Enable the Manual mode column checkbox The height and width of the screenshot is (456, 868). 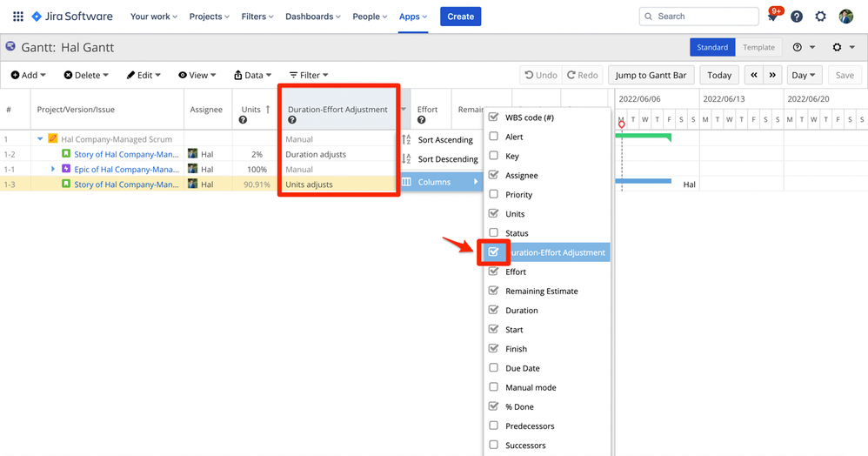click(x=494, y=386)
